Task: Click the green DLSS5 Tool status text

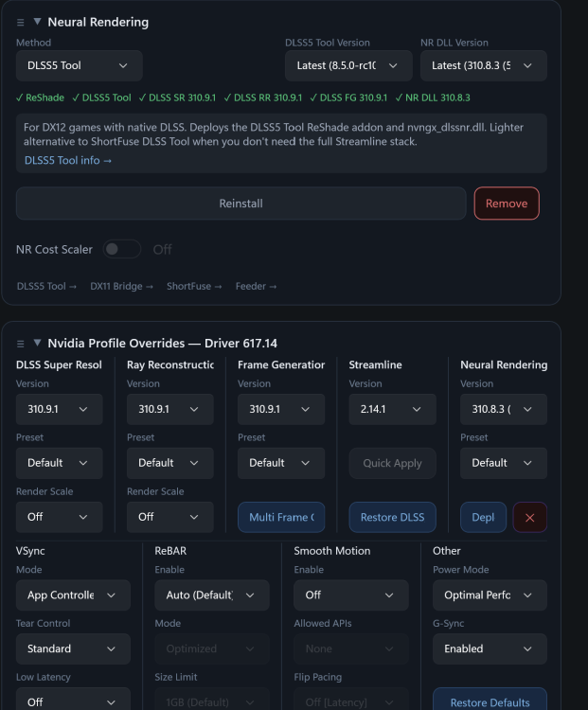Action: pos(102,98)
